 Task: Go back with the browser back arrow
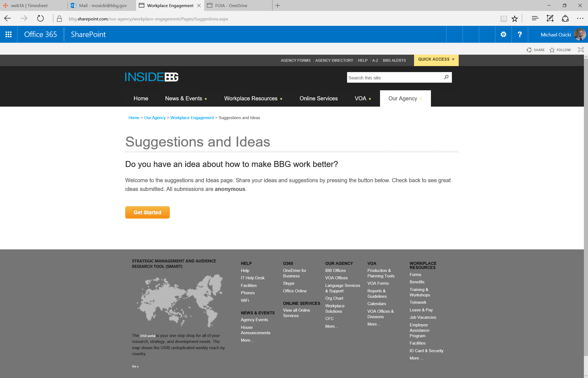[x=8, y=18]
